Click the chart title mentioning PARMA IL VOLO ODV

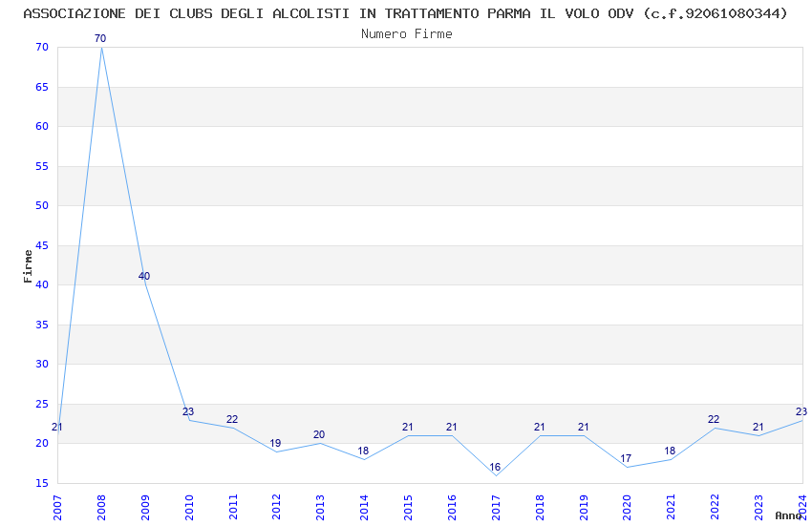pos(405,13)
